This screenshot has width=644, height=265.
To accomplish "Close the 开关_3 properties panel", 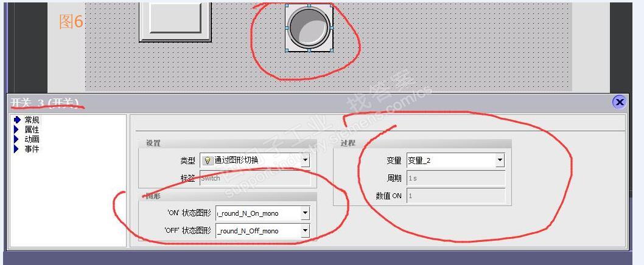I will point(620,102).
